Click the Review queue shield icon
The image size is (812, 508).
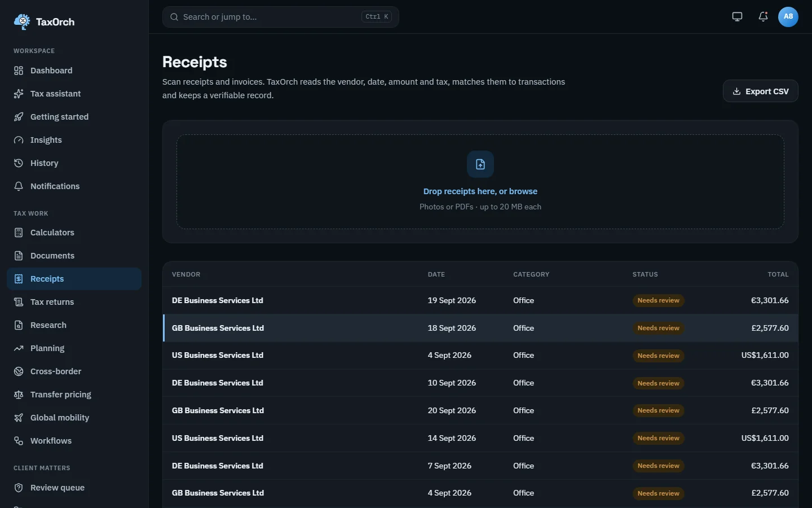[19, 488]
